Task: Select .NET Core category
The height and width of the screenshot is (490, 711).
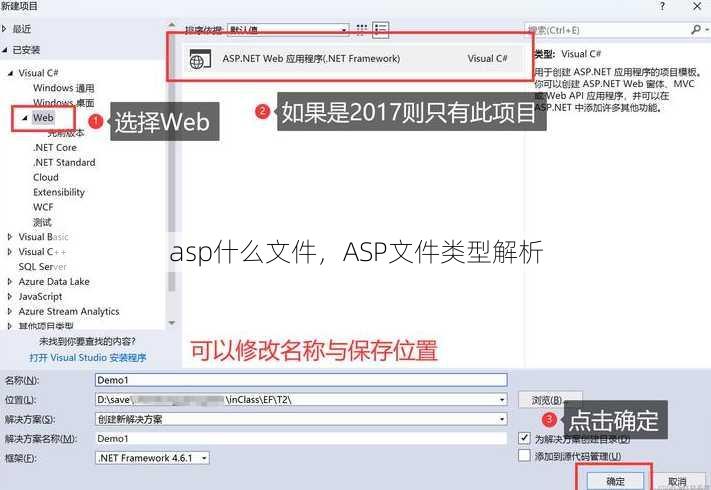Action: coord(55,148)
